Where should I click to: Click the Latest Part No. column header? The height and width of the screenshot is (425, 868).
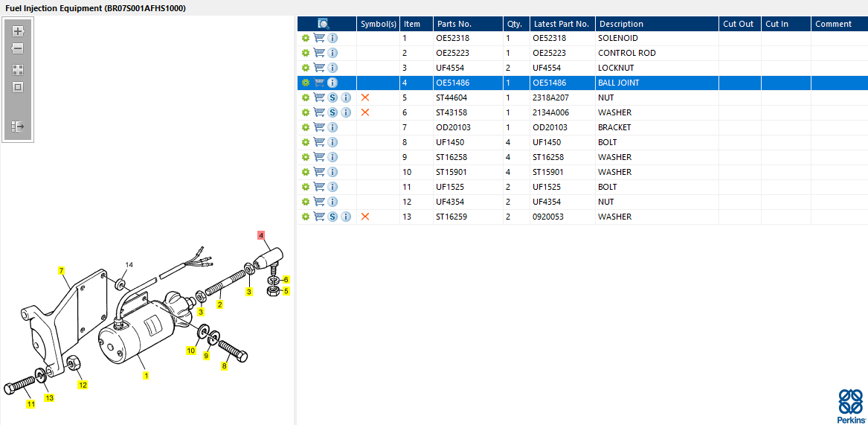tap(561, 24)
